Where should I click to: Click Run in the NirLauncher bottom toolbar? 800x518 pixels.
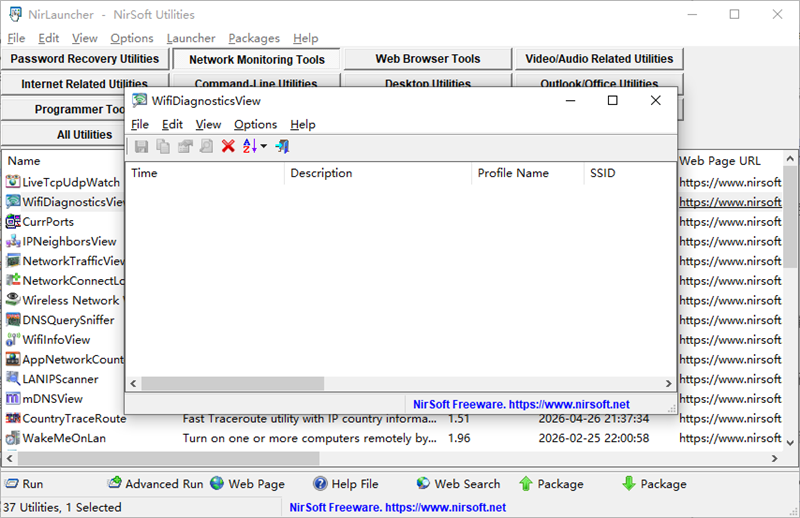pos(24,484)
